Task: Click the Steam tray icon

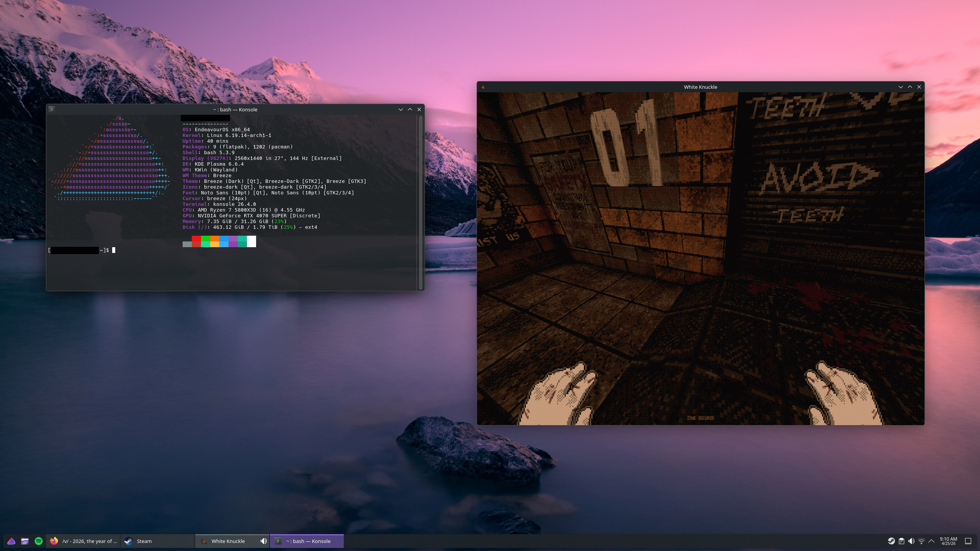Action: pos(892,541)
